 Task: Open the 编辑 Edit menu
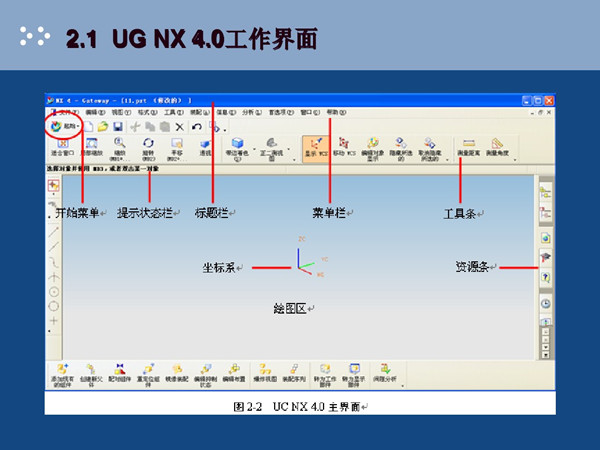point(95,112)
